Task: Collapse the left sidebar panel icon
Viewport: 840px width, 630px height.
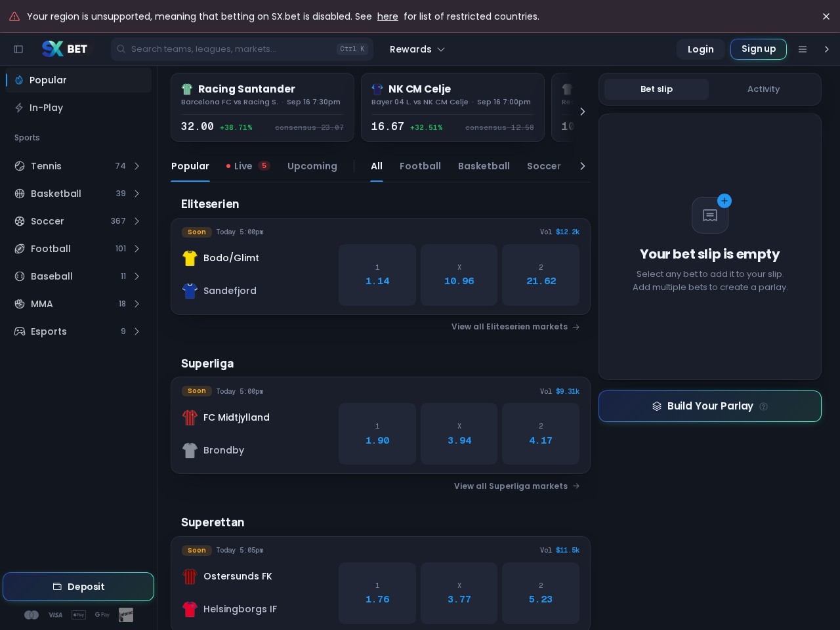Action: tap(18, 49)
